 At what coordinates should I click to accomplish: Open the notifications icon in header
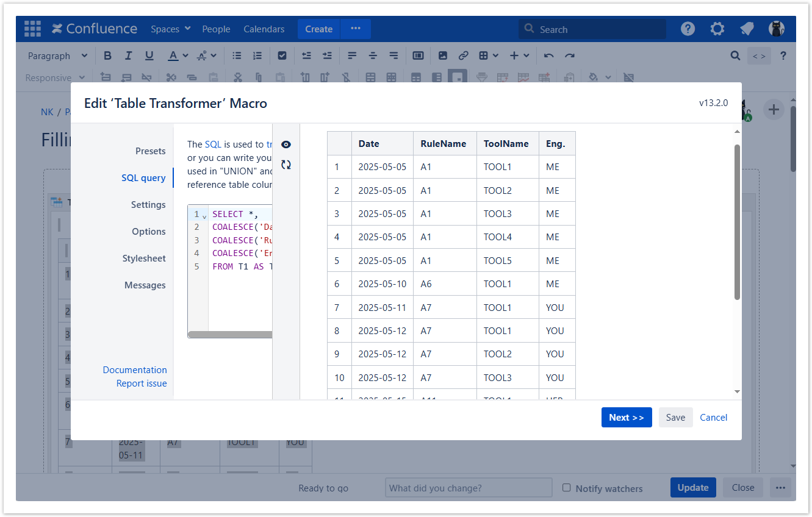[x=747, y=29]
